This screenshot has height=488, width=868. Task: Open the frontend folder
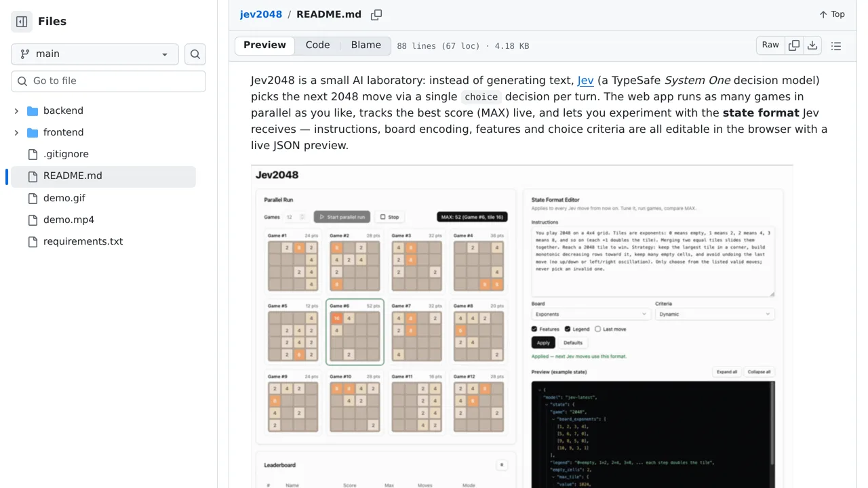click(64, 132)
